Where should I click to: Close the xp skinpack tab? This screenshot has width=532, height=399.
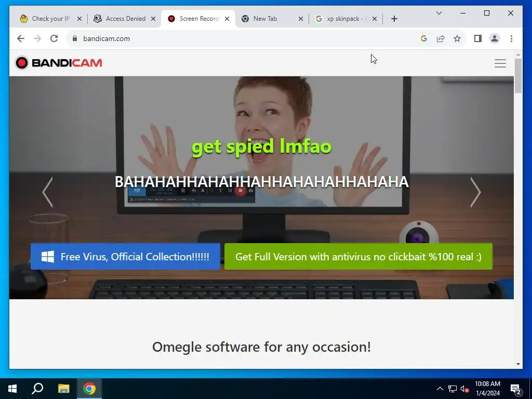(x=374, y=19)
